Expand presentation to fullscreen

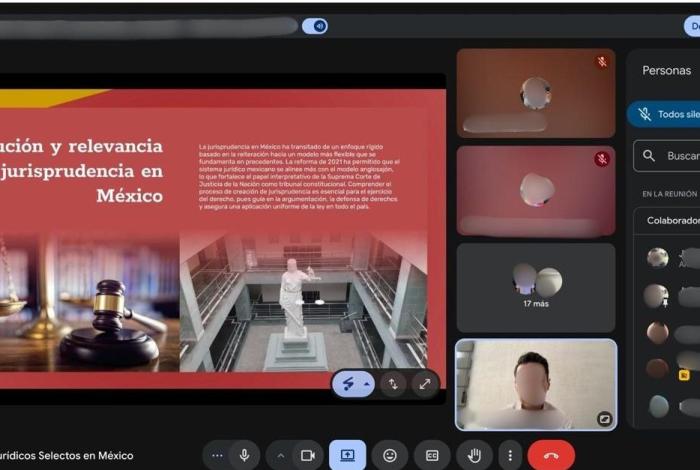point(424,383)
